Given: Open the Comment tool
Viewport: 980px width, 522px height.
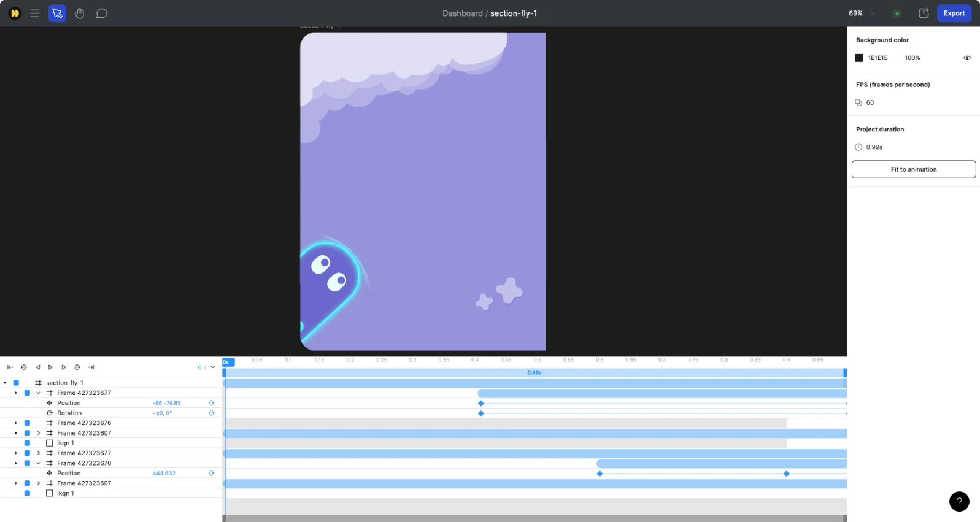Looking at the screenshot, I should point(102,13).
